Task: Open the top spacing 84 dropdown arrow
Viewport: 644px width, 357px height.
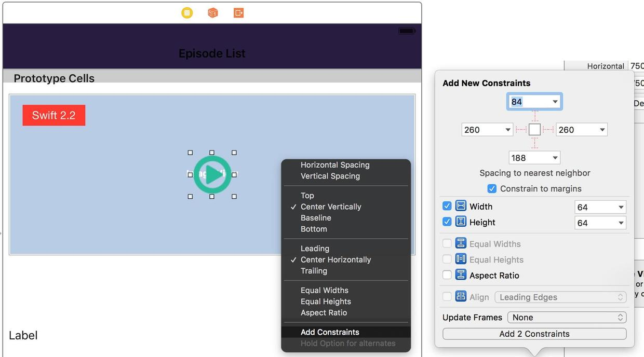Action: pos(555,102)
